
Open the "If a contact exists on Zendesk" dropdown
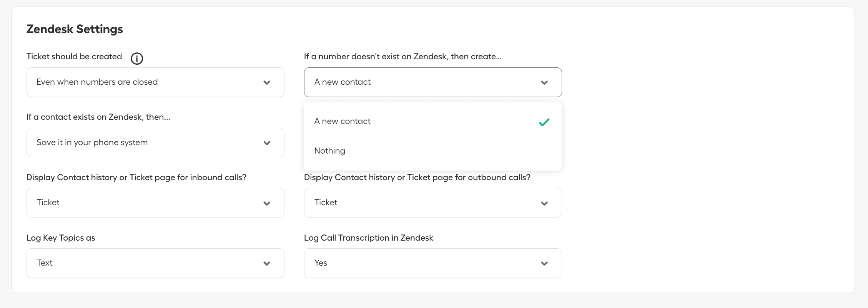click(155, 142)
